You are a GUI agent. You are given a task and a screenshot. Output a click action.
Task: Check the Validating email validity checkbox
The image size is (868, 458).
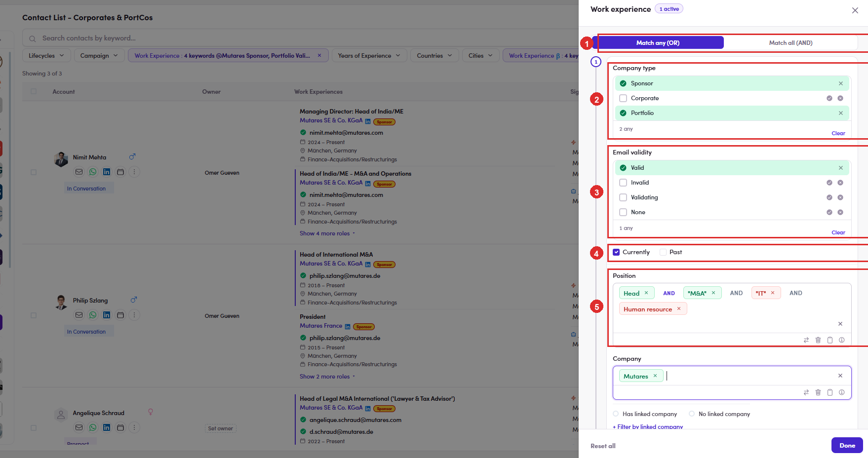click(x=623, y=197)
